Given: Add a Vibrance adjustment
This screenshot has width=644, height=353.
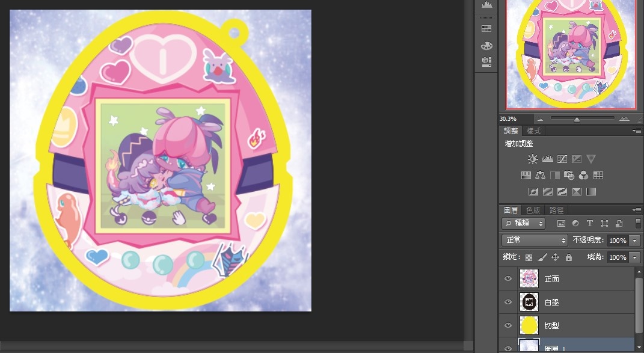Looking at the screenshot, I should (591, 159).
